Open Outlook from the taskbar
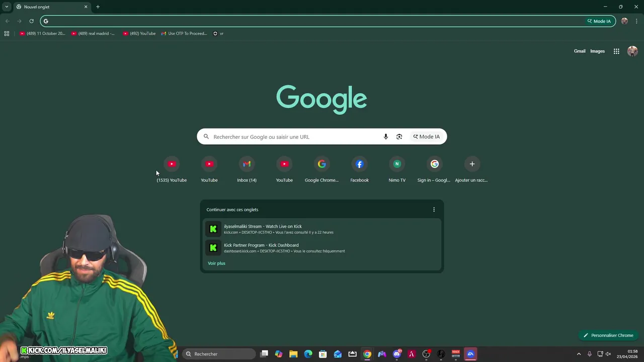 coord(338,354)
